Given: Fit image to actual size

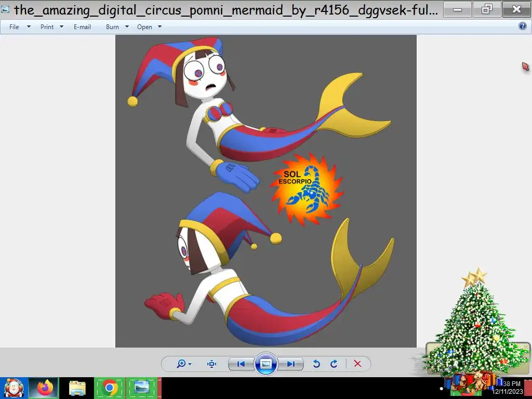Looking at the screenshot, I should [x=212, y=364].
